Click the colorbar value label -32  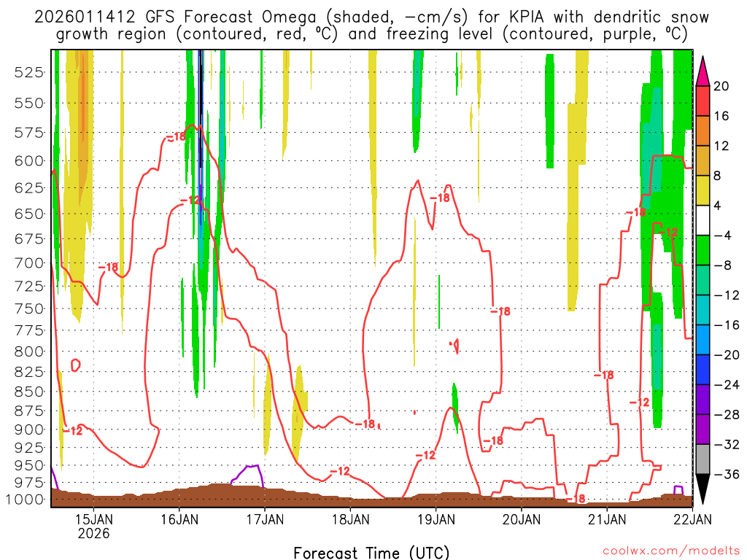727,444
